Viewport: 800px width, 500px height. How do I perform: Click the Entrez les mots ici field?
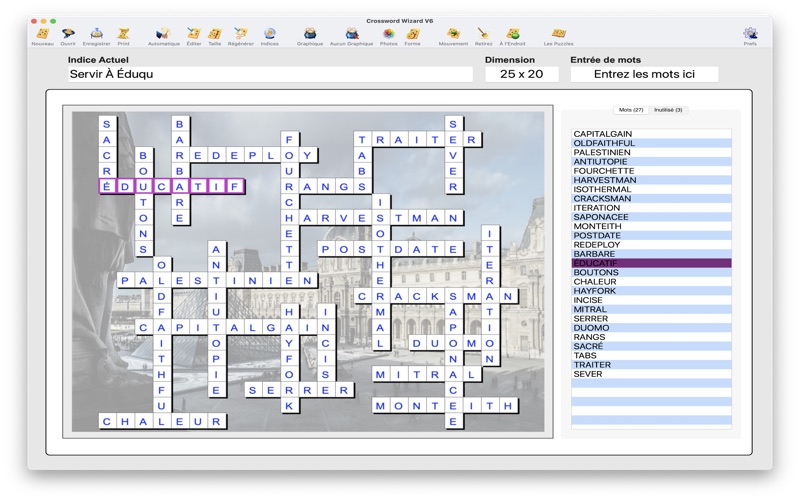[644, 74]
